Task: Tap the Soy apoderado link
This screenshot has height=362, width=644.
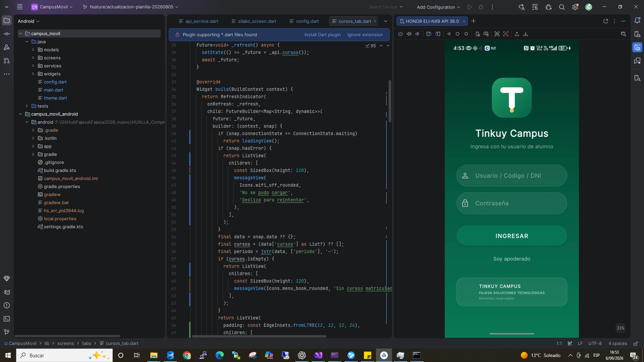Action: (x=512, y=259)
